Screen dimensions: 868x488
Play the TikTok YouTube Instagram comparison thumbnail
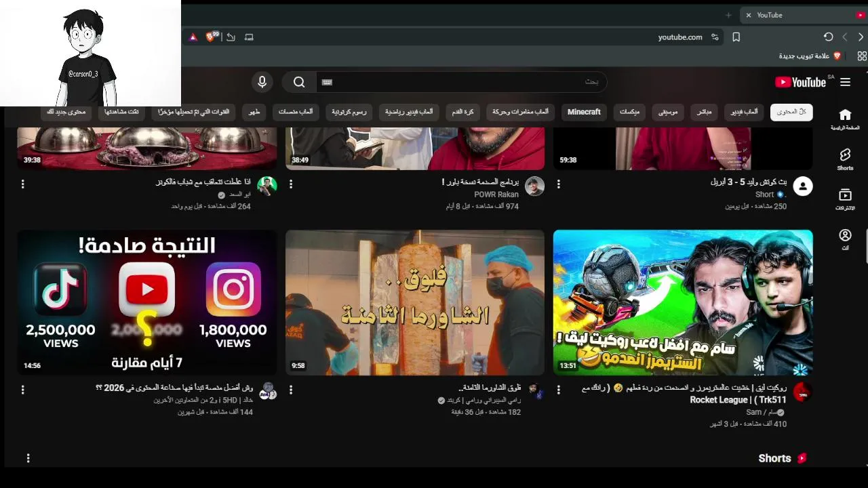tap(147, 302)
